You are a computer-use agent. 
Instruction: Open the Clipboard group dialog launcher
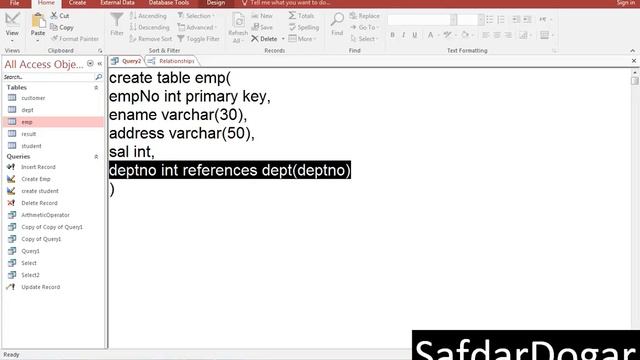[100, 51]
